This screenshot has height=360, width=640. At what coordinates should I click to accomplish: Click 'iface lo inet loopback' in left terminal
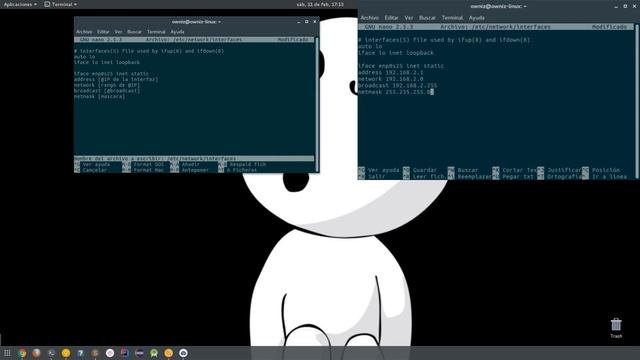point(107,62)
